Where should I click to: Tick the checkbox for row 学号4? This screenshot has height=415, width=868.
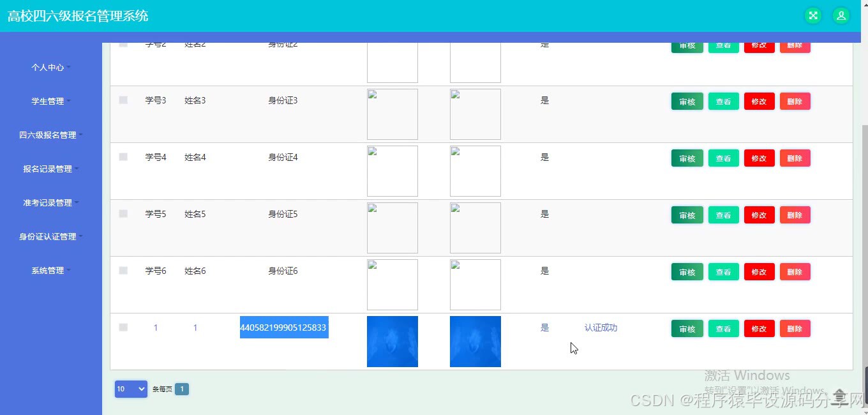click(123, 157)
